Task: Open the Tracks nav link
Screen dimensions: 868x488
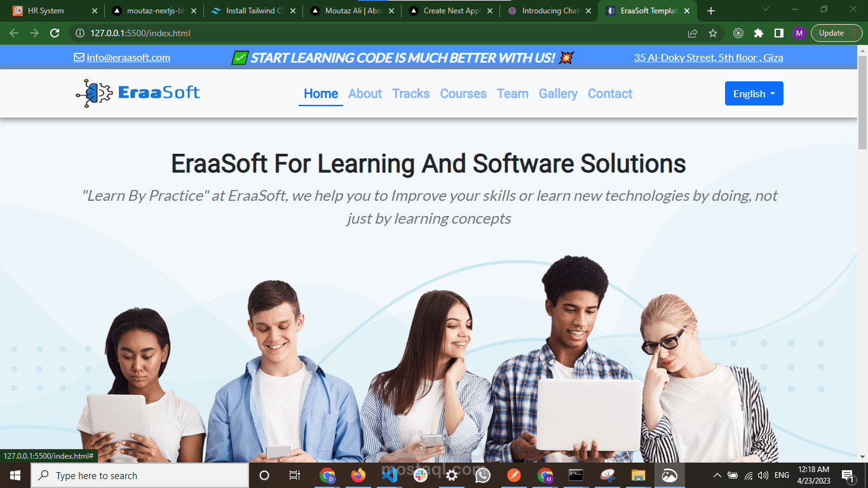Action: tap(411, 93)
